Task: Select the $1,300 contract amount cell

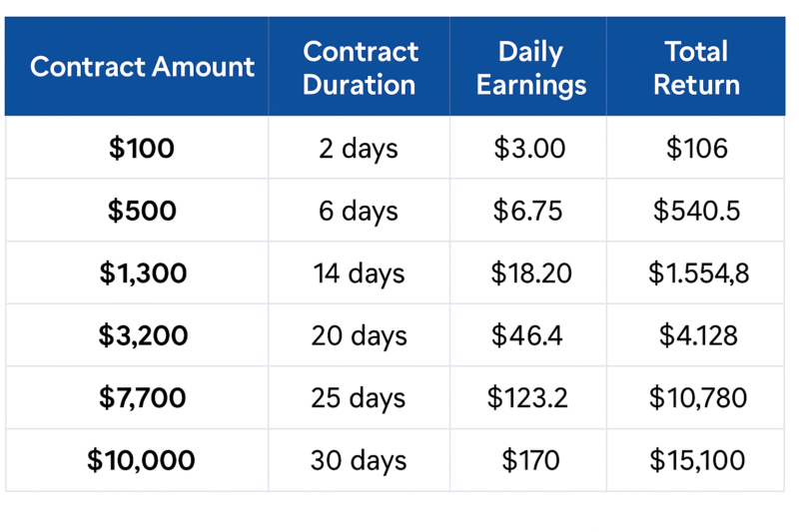Action: (142, 273)
